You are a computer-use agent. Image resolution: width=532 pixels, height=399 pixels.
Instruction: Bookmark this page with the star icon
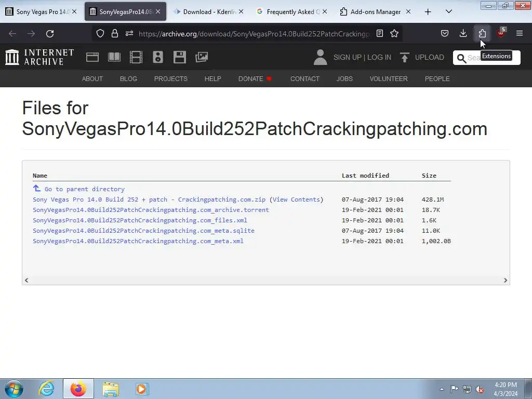[x=394, y=33]
